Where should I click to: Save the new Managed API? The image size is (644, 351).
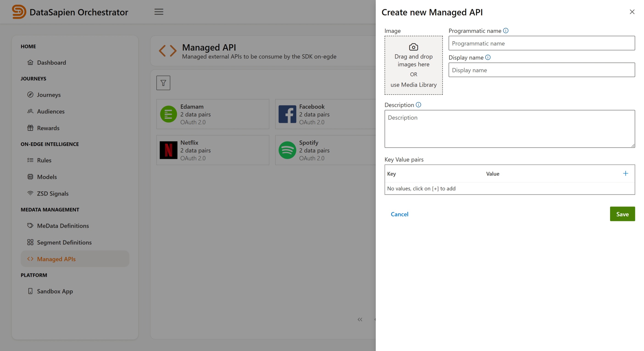click(x=622, y=214)
